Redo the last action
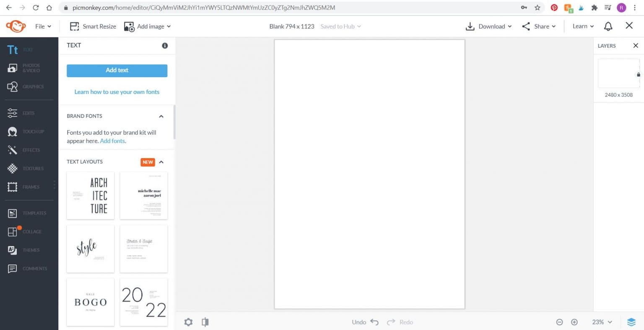This screenshot has width=644, height=330. pyautogui.click(x=400, y=322)
